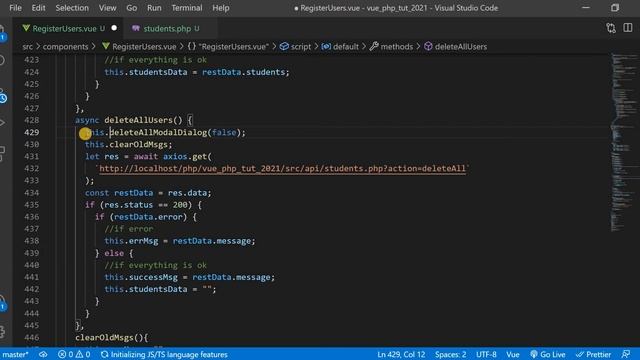640x360 pixels.
Task: Open the Selection menu
Action: click(72, 8)
